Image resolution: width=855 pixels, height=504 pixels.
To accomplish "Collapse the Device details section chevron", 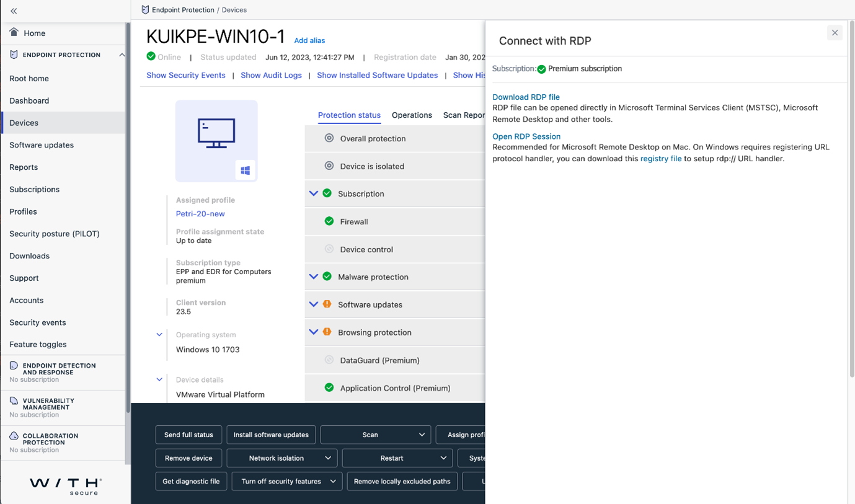I will coord(159,379).
